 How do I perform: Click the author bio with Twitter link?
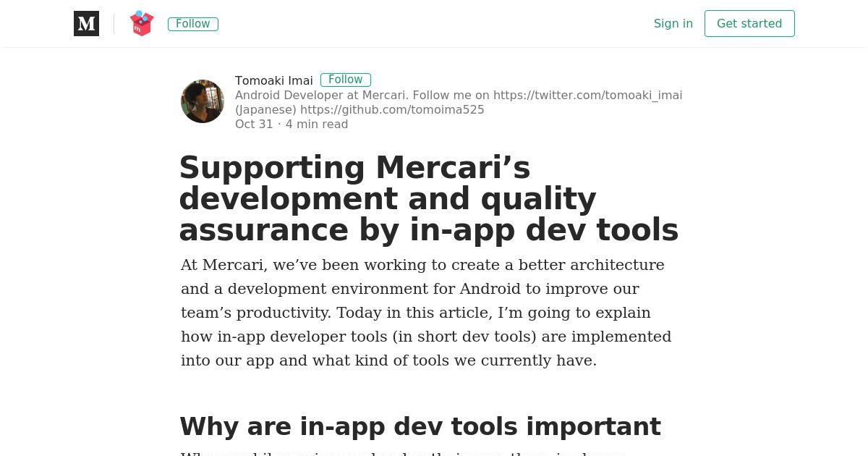[x=459, y=95]
